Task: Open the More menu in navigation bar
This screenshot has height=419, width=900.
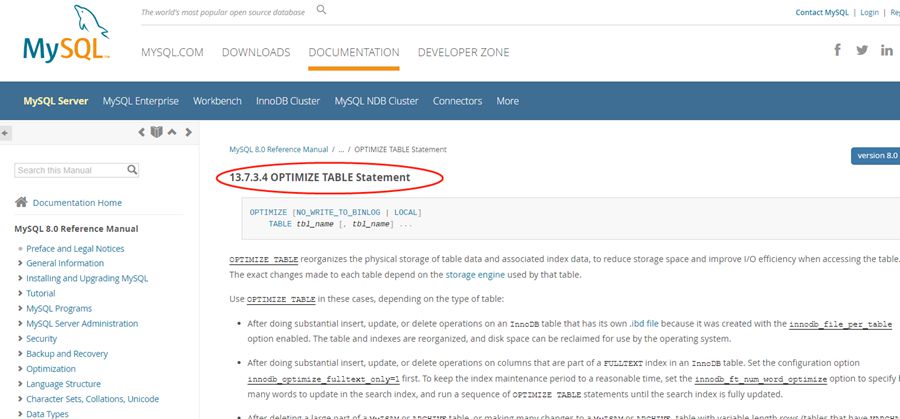Action: tap(507, 101)
